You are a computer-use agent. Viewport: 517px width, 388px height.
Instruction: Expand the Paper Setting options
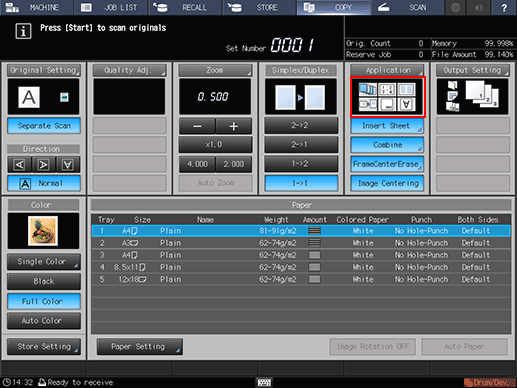pos(140,347)
